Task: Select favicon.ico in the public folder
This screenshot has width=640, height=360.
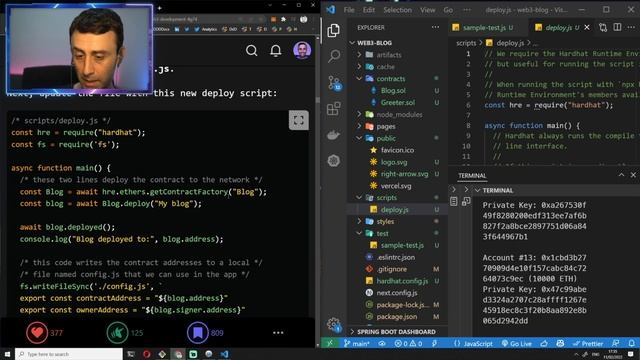Action: pos(397,150)
